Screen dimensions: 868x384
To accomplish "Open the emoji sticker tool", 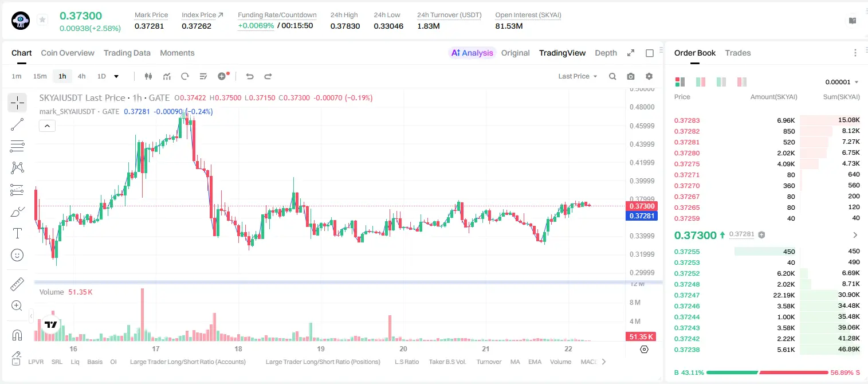I will point(17,255).
